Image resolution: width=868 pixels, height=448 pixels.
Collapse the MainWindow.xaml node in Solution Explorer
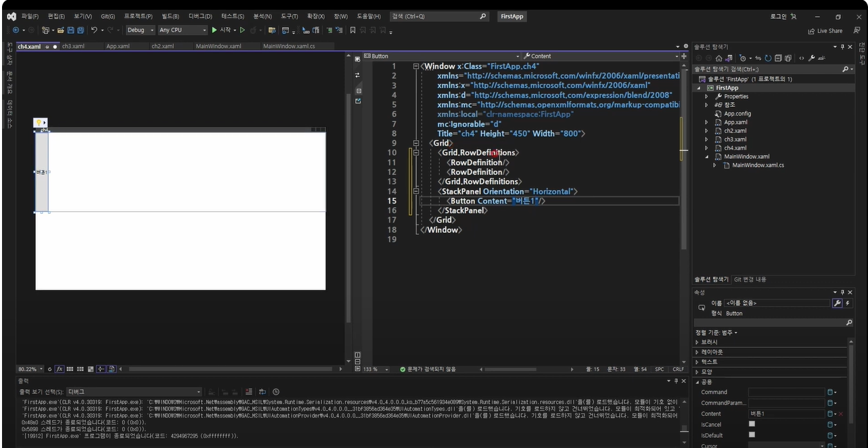[x=706, y=156]
